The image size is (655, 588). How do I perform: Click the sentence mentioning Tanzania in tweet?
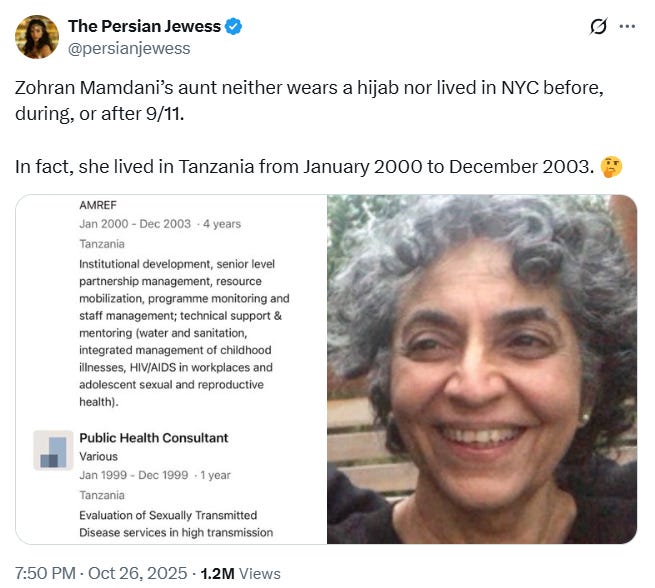pos(305,167)
